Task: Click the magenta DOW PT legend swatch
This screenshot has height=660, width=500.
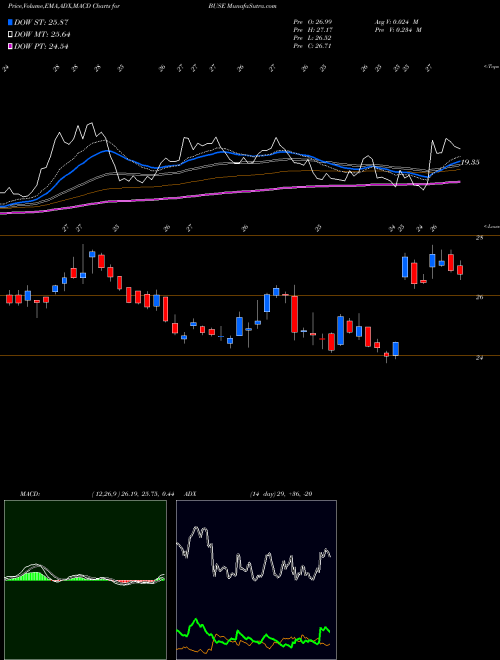Action: coord(10,46)
